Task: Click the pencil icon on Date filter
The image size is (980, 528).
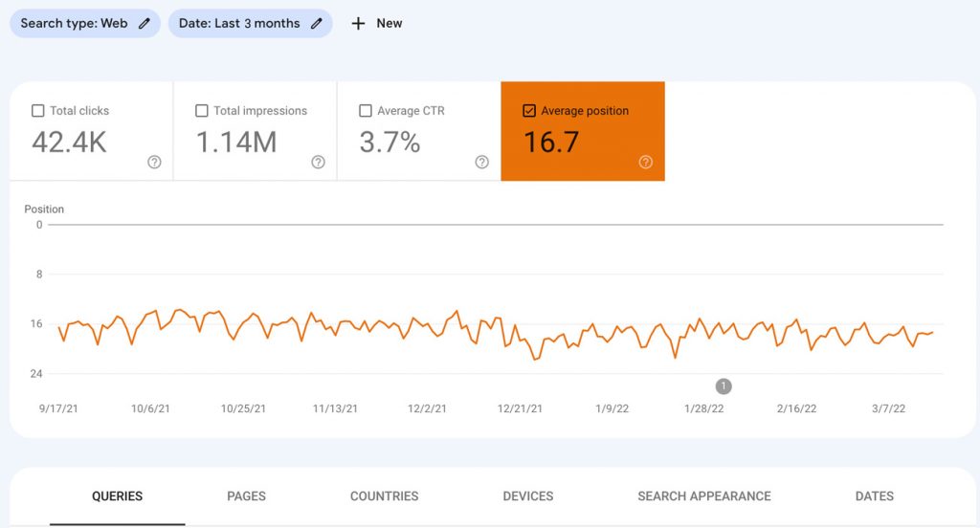Action: 317,24
